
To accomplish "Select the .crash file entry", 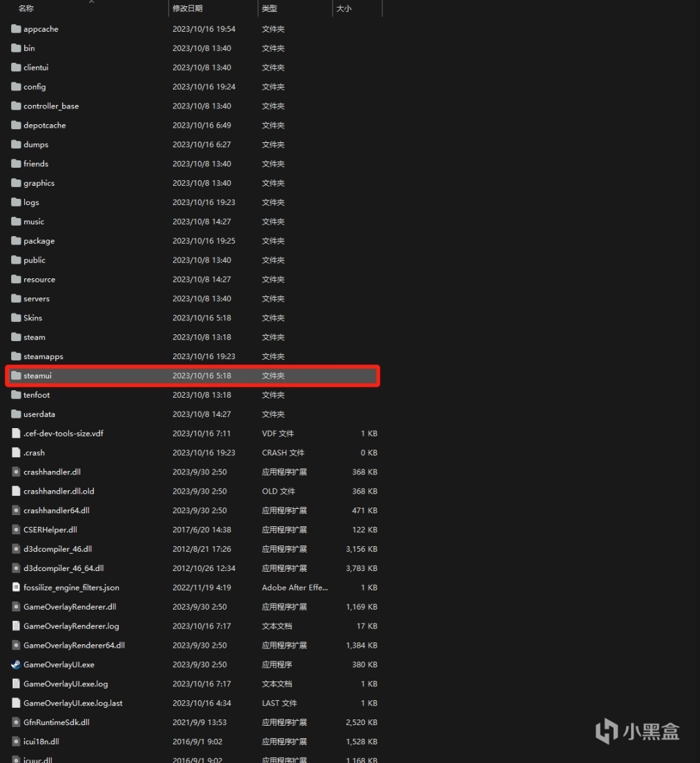I will [34, 453].
